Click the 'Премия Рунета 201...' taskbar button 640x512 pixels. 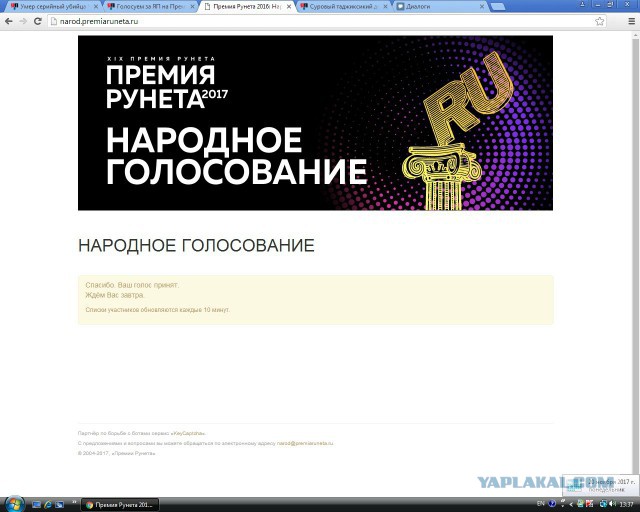120,505
